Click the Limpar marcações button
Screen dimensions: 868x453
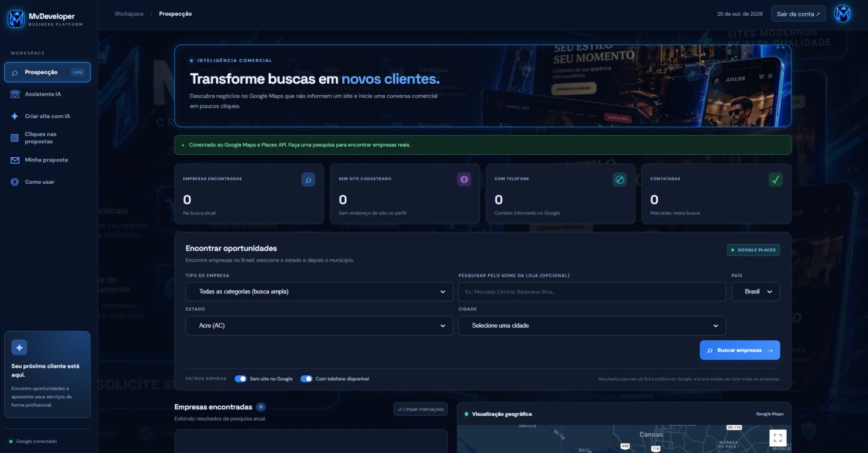pos(421,409)
